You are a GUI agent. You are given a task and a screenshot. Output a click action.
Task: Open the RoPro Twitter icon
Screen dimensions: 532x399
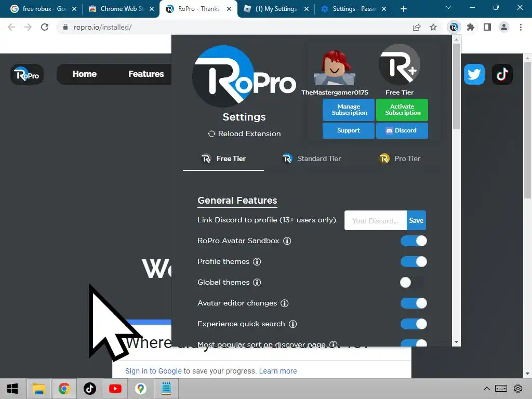(474, 74)
